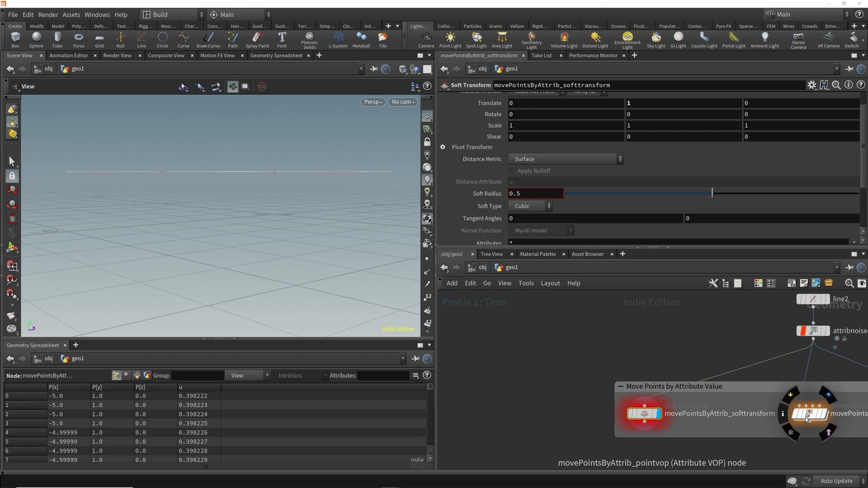Adjust the Soft Radius slider handle
The height and width of the screenshot is (488, 868).
[712, 193]
